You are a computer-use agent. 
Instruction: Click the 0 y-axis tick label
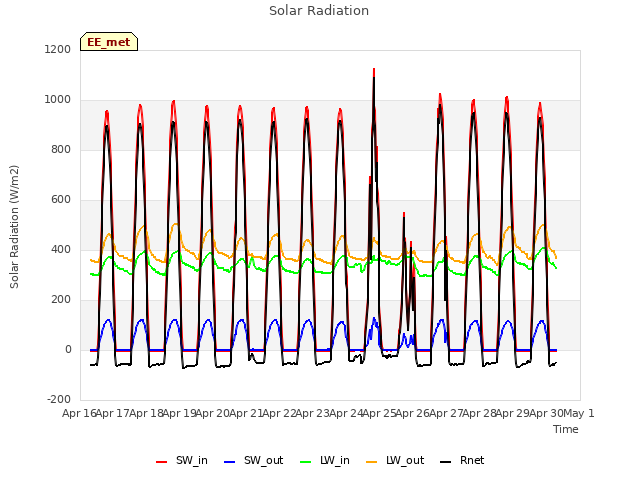coord(68,349)
